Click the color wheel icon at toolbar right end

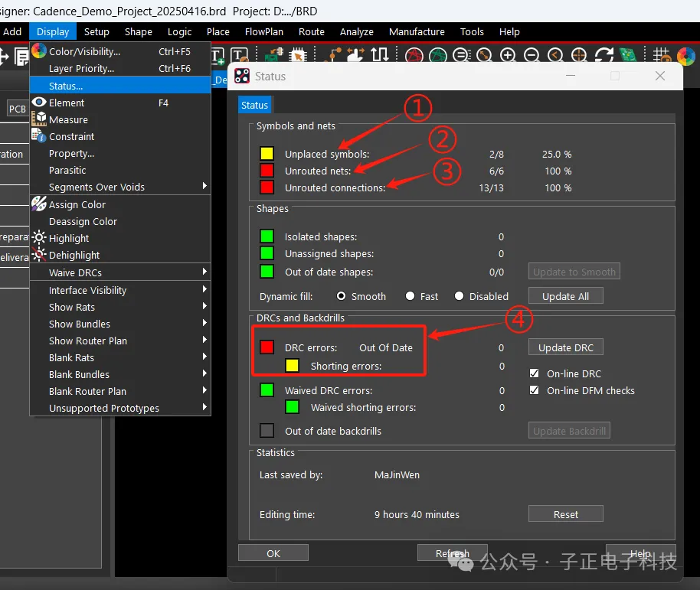(686, 56)
